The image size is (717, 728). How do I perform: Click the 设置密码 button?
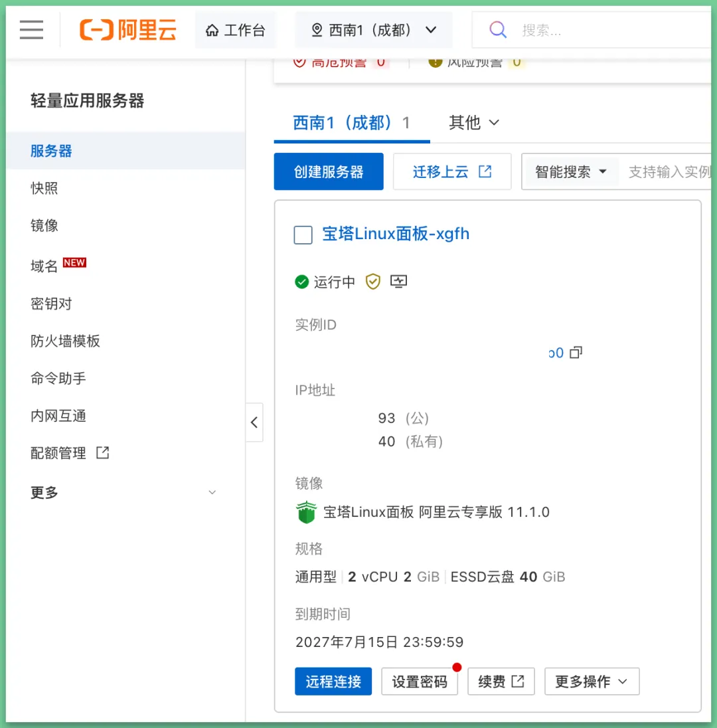[x=420, y=681]
